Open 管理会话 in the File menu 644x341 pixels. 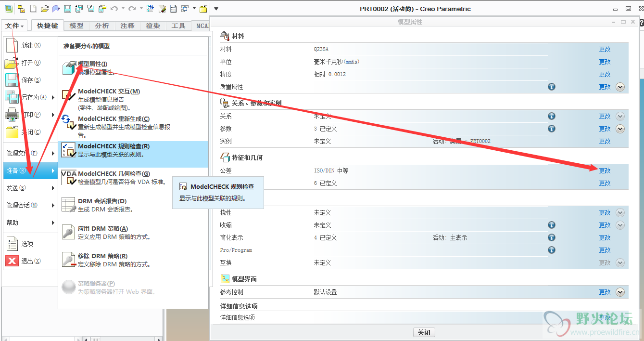[30, 205]
